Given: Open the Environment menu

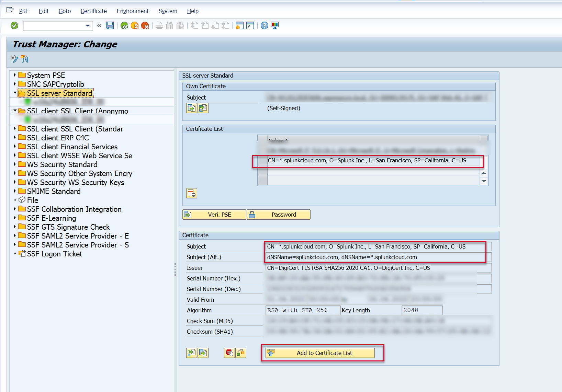Looking at the screenshot, I should click(133, 11).
